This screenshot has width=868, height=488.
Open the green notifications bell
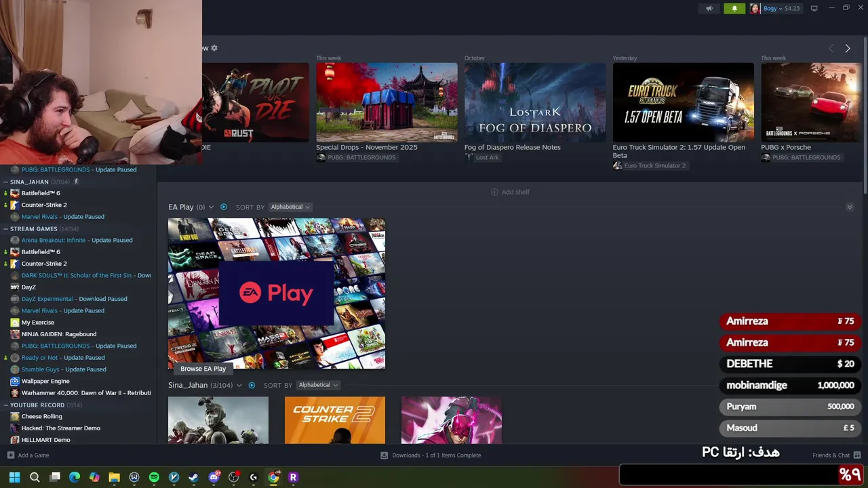734,9
